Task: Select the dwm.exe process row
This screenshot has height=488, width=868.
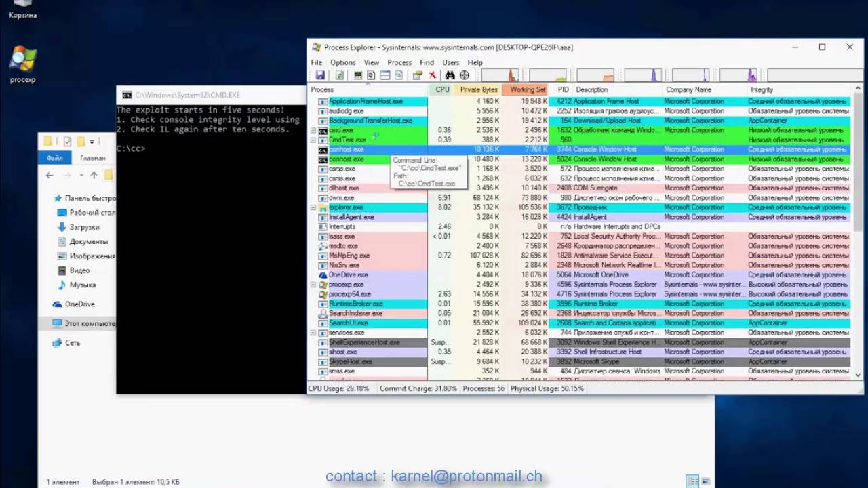Action: (580, 198)
